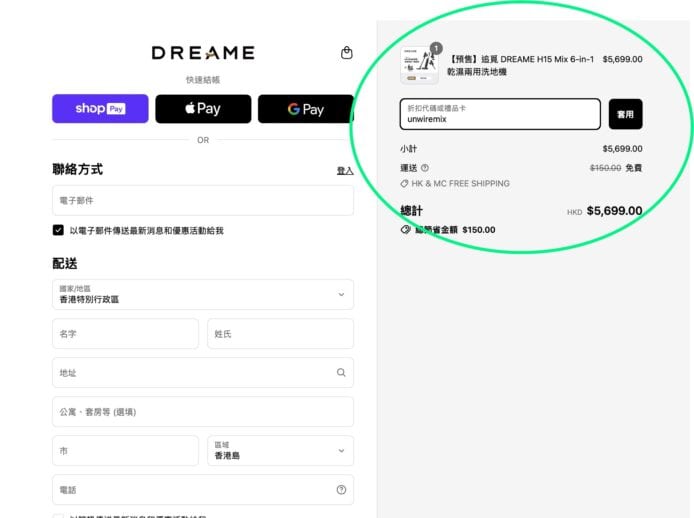
Task: Open the DREAME H15 Mix product thumbnail
Action: [x=419, y=65]
